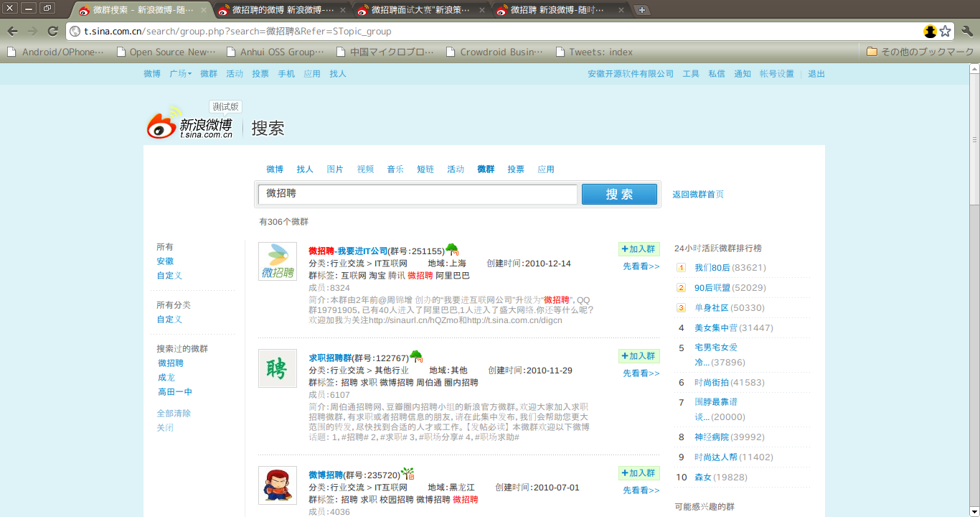980x517 pixels.
Task: Click sprout icon beside 微博招聘 group
Action: click(x=407, y=473)
